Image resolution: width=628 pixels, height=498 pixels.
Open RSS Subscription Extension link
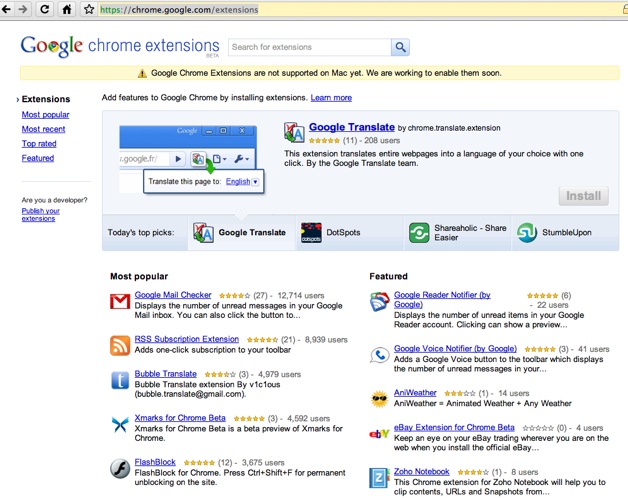(x=187, y=339)
